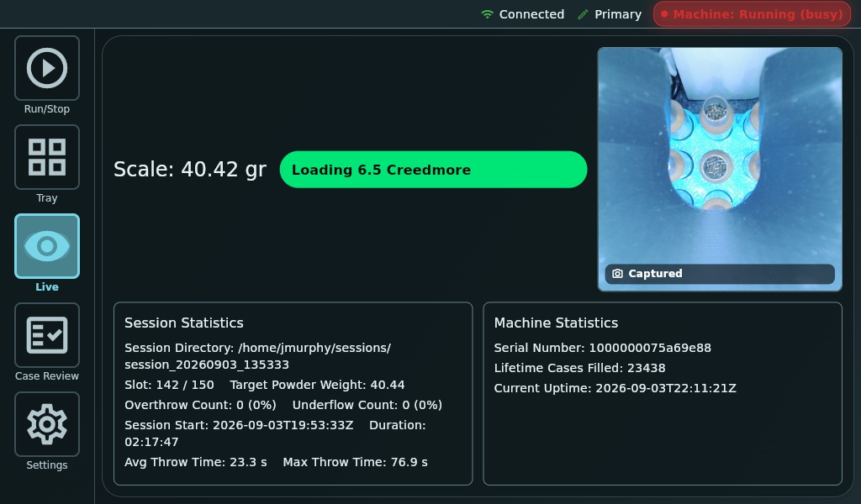This screenshot has height=504, width=861.
Task: Click the Primary label
Action: pos(618,14)
